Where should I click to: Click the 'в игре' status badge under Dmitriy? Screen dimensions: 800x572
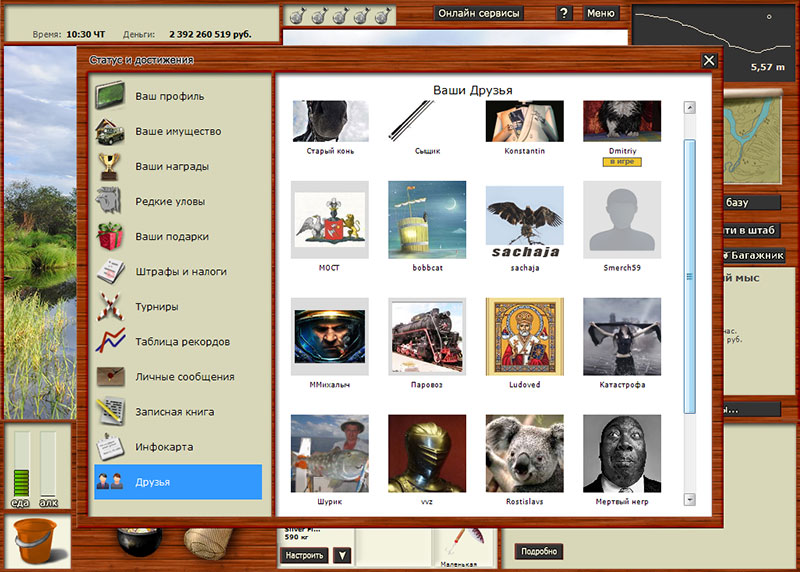click(622, 162)
